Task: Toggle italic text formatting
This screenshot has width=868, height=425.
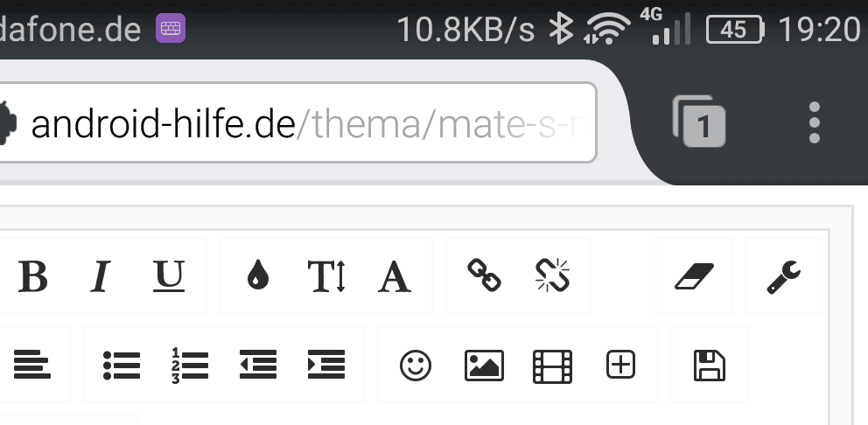Action: 101,276
